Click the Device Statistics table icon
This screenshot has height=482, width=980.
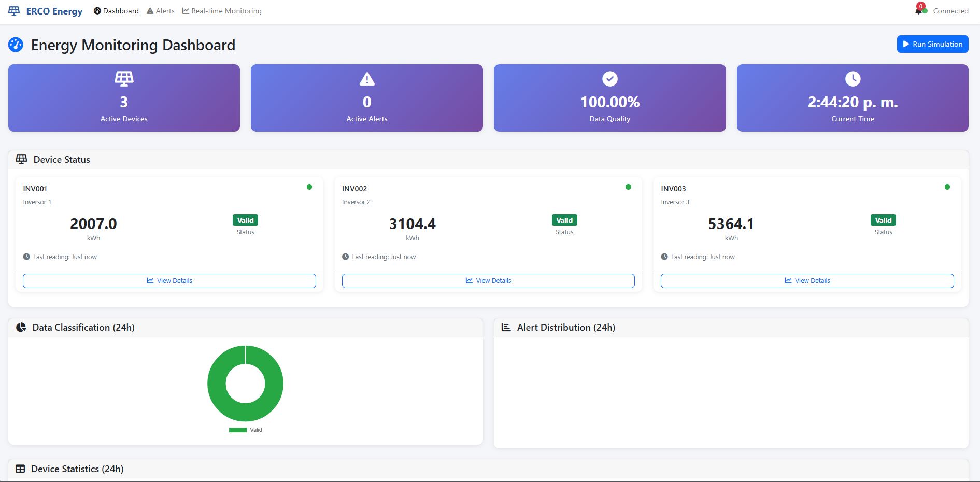tap(20, 469)
